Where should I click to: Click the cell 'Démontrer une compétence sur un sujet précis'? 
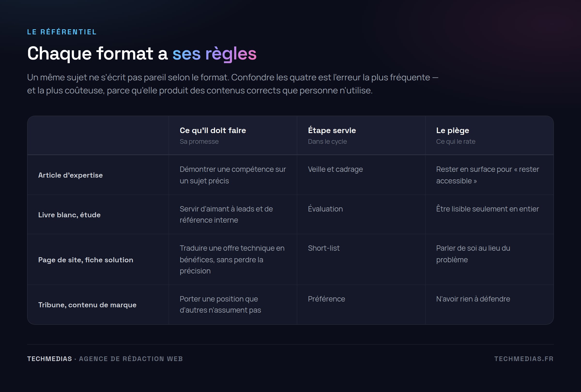coord(232,175)
